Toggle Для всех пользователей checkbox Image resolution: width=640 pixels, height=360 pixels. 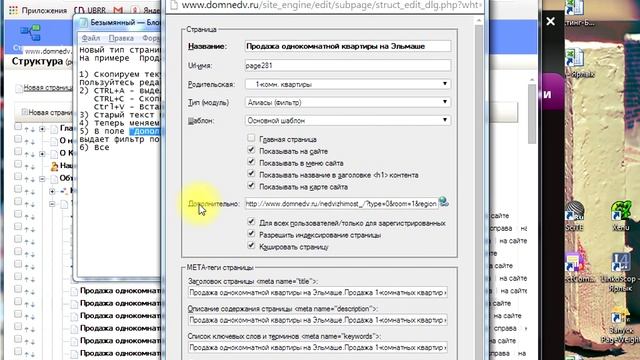coord(251,222)
